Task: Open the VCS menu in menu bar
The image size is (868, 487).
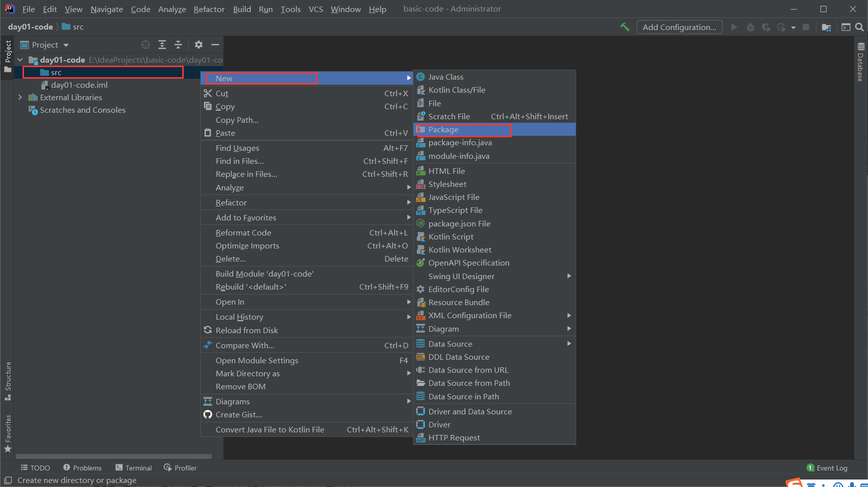Action: point(315,9)
